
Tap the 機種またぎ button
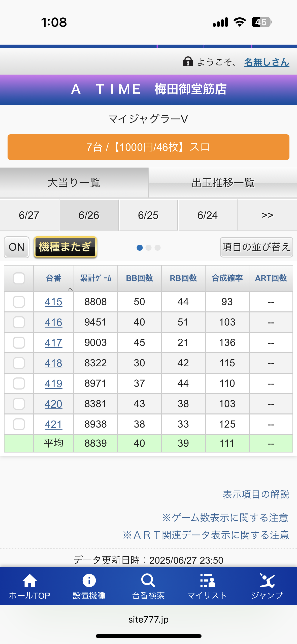[65, 247]
